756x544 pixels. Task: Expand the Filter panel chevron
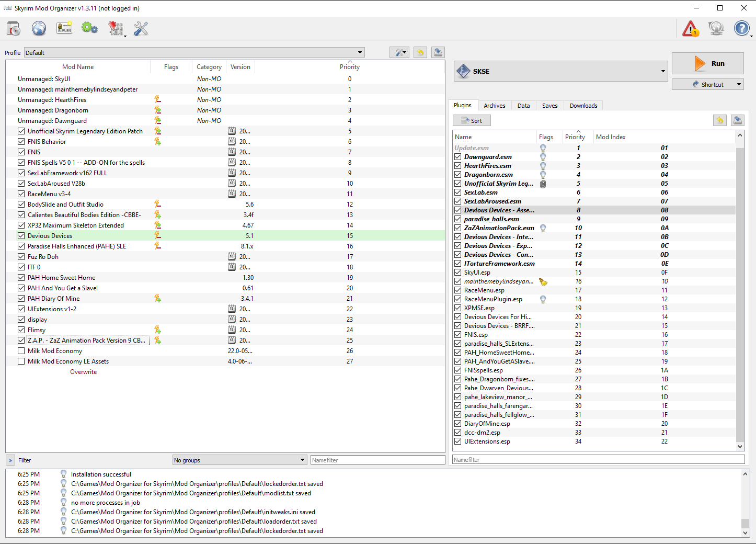[x=10, y=460]
